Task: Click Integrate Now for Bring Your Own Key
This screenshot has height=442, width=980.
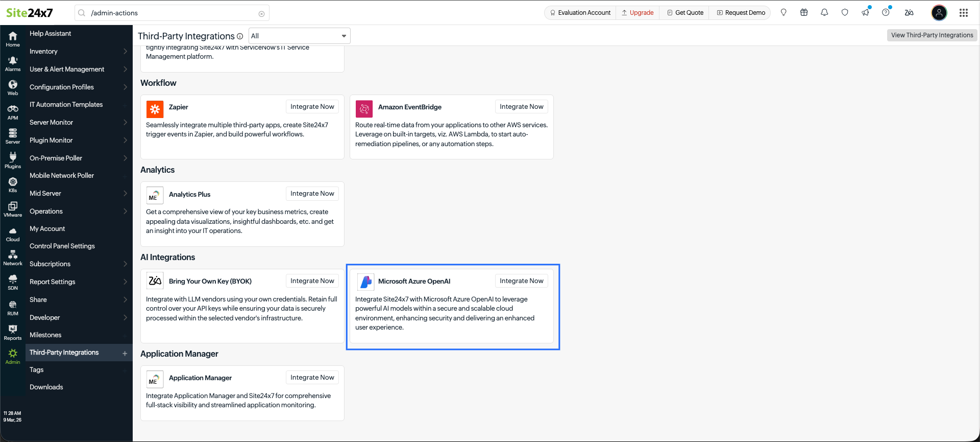Action: pyautogui.click(x=312, y=281)
